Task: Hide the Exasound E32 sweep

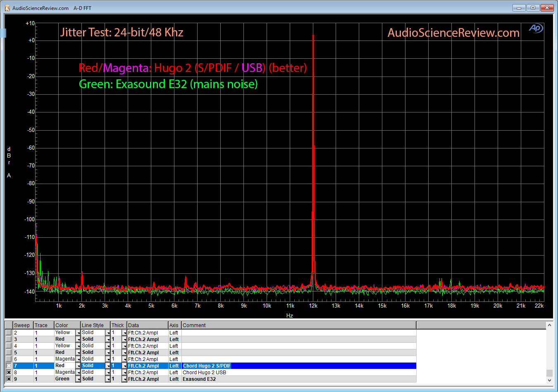Action: click(9, 379)
